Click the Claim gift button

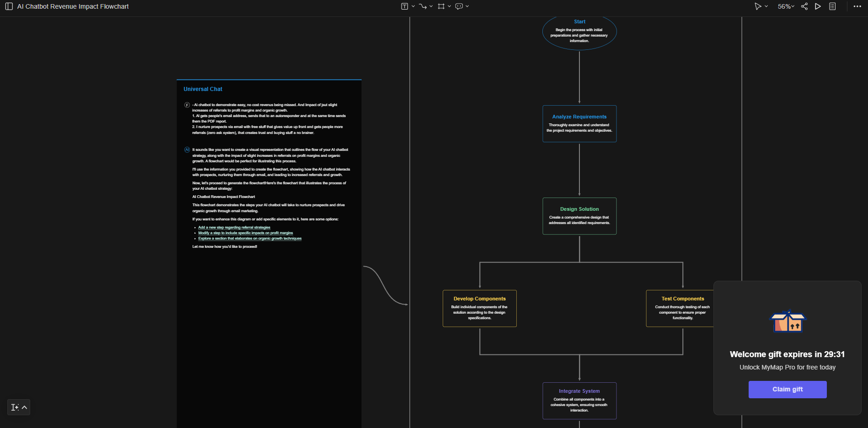[x=787, y=389]
